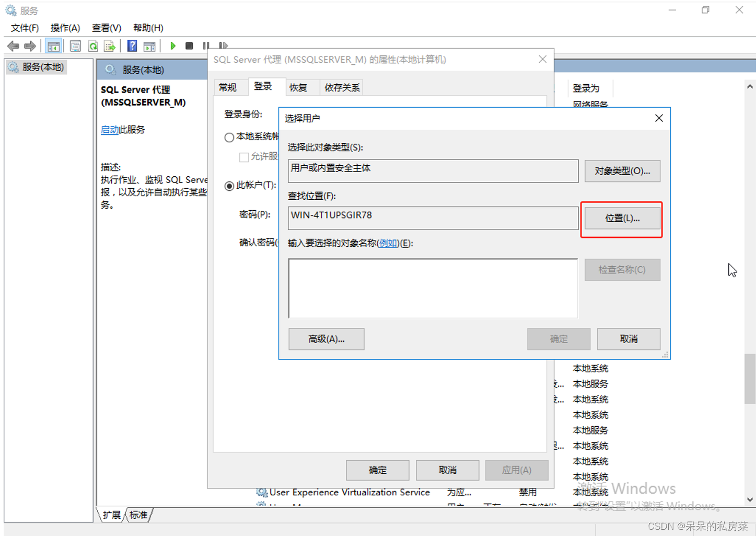Screen dimensions: 756x536
Task: Refresh the services list with refresh icon
Action: pos(93,46)
